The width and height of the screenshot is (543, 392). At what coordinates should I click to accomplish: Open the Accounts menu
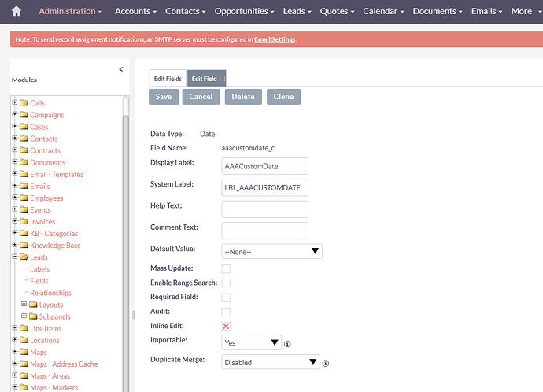pyautogui.click(x=135, y=12)
